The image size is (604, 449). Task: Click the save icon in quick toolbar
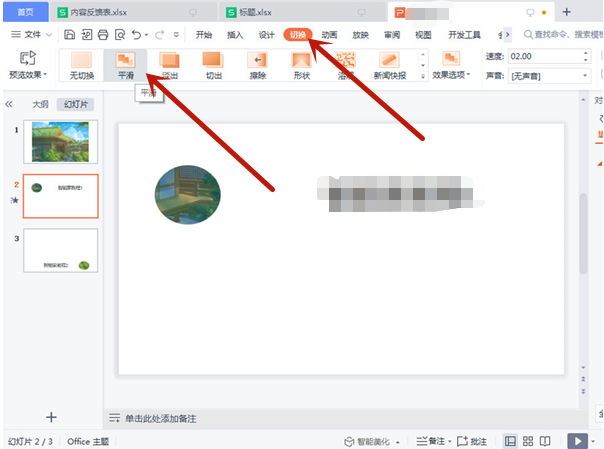click(70, 34)
